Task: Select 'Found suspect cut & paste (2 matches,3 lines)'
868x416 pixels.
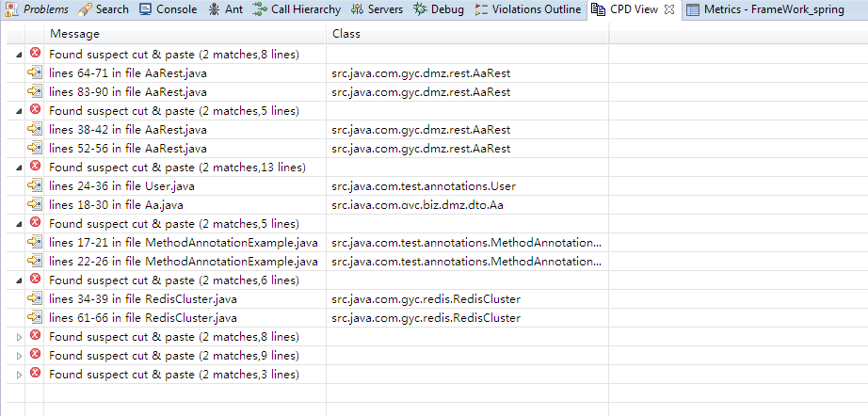Action: pos(174,375)
